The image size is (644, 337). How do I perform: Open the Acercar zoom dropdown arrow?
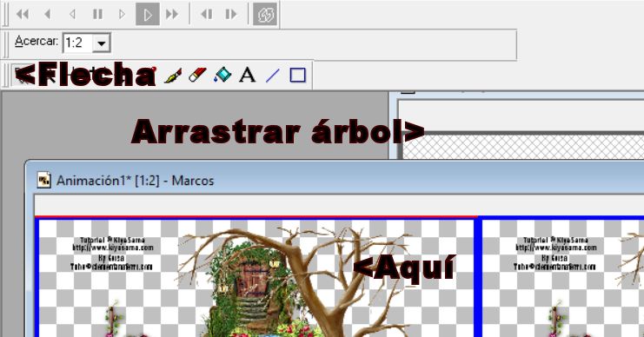click(x=102, y=43)
